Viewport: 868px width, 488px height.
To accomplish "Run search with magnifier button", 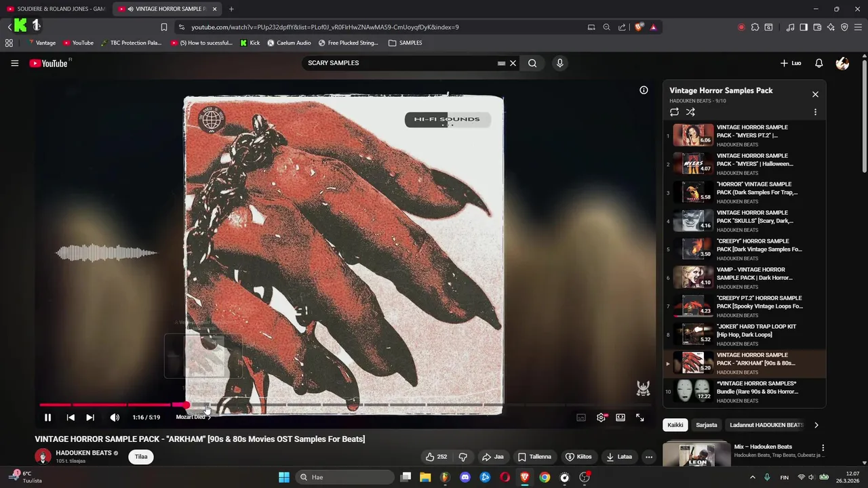I will [x=532, y=63].
